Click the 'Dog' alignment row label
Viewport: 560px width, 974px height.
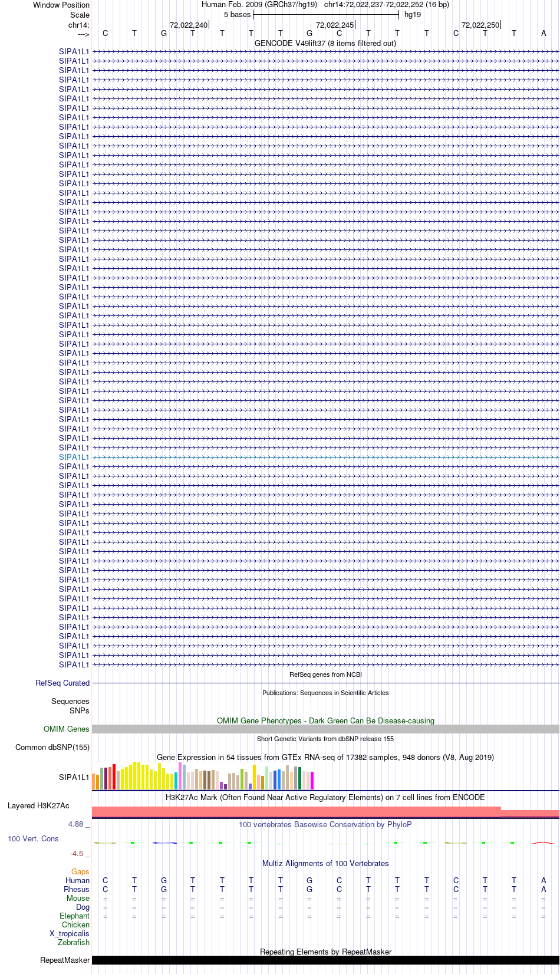pos(83,907)
